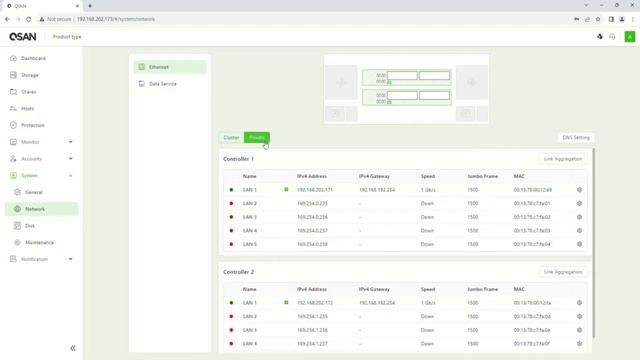
Task: Open settings gear for Controller 2 LAN 4
Action: pos(579,344)
